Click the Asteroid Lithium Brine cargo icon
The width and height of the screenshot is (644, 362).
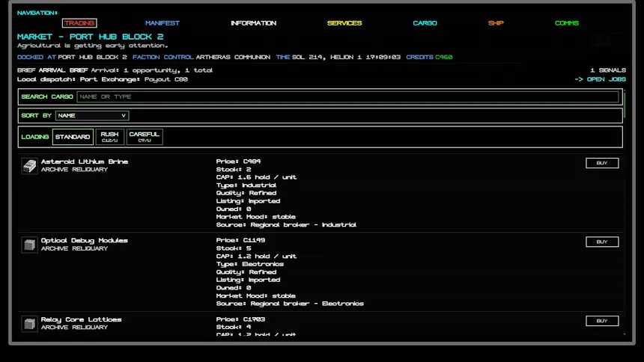[x=29, y=166]
